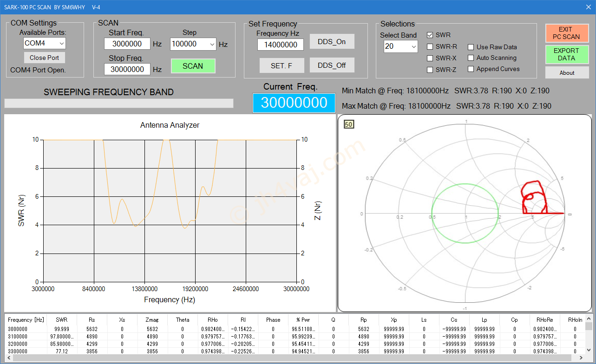Viewport: 596px width, 364px height.
Task: Open the Select Band dropdown
Action: point(401,46)
